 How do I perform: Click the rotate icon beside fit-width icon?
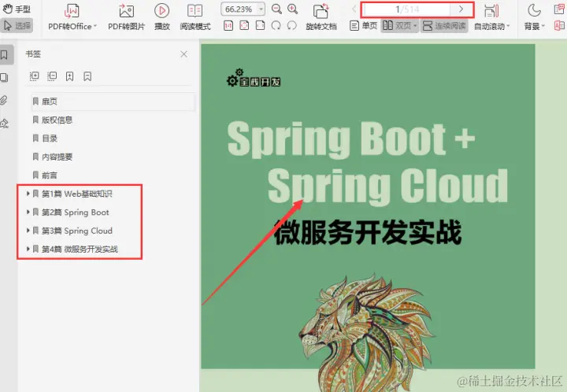pos(276,25)
